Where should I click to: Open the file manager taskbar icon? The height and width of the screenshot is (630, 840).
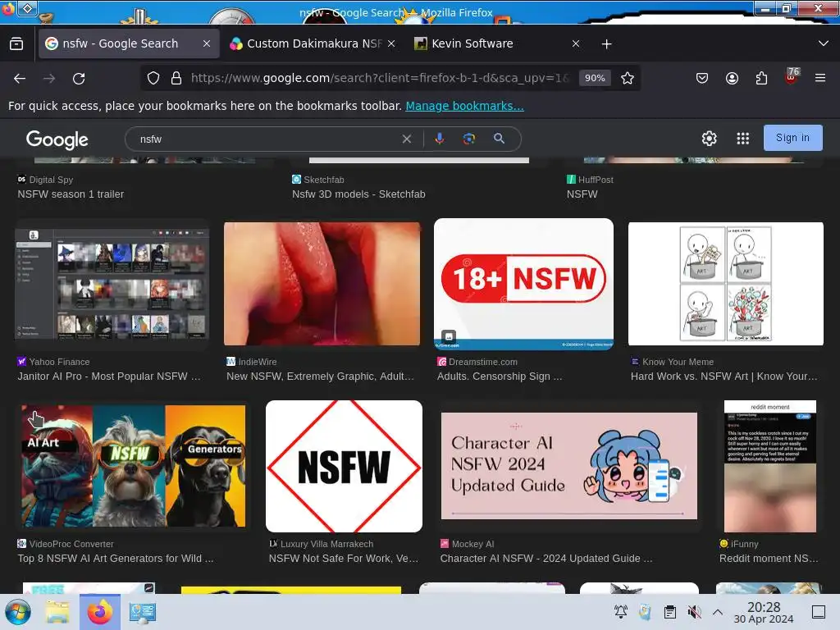[57, 612]
